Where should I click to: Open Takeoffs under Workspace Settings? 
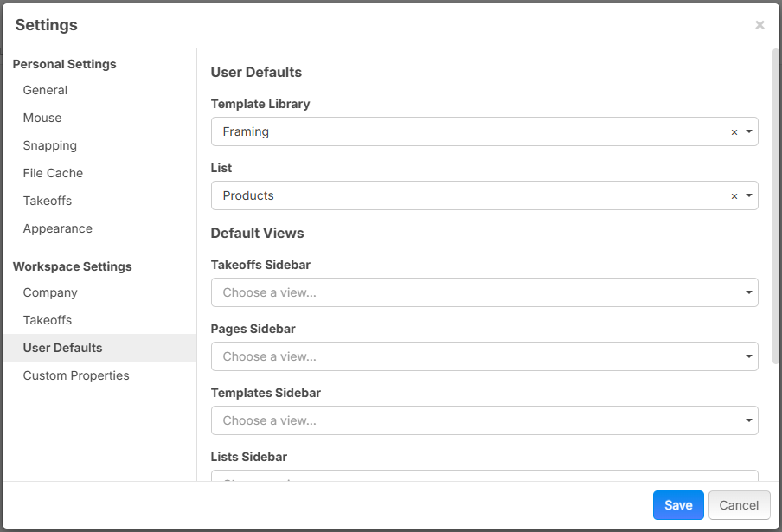pos(48,320)
